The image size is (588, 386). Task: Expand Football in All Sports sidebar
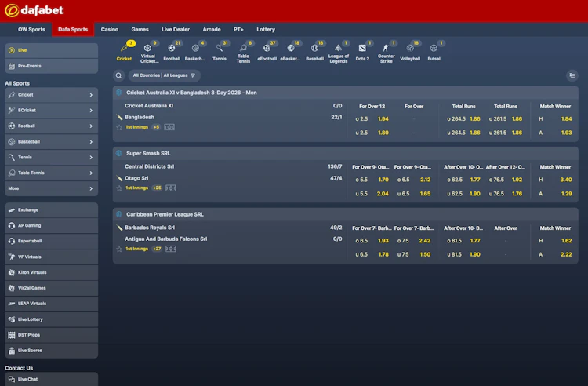[52, 126]
